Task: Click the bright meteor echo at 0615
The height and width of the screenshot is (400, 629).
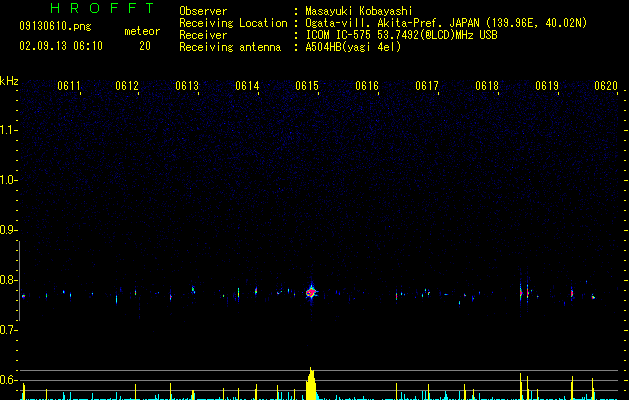Action: (x=311, y=292)
